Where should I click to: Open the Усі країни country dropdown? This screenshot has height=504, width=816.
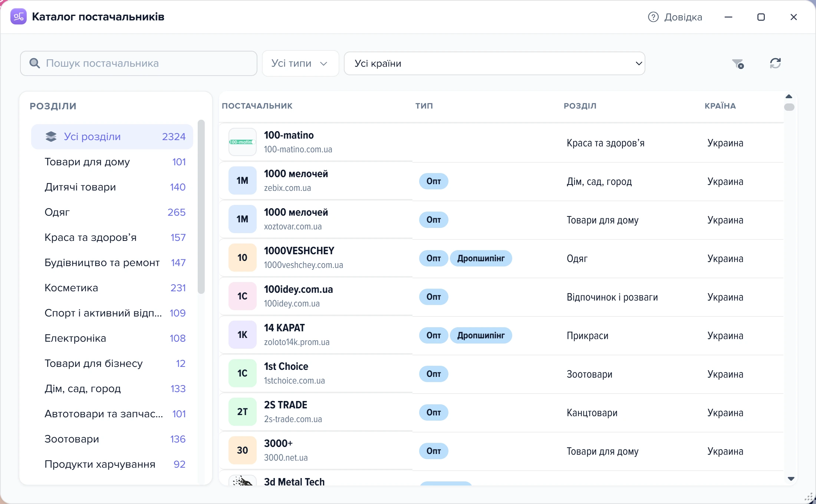(x=494, y=63)
